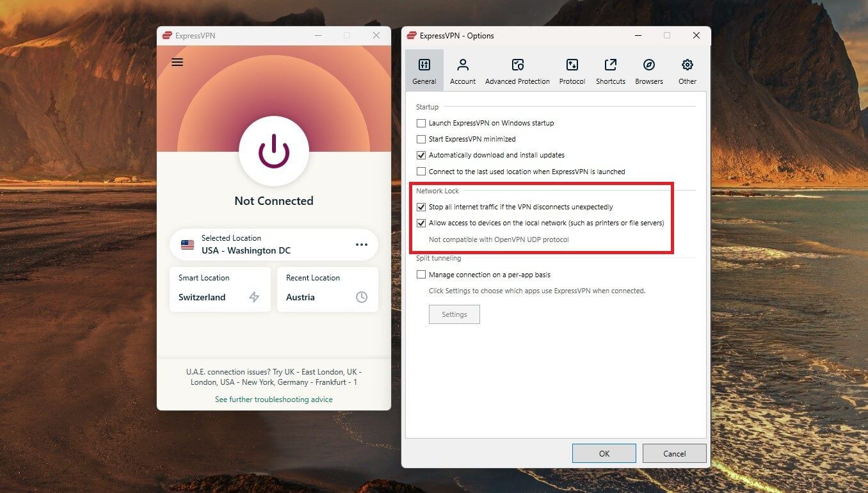This screenshot has width=868, height=493.
Task: Switch to the Protocol tab
Action: tap(572, 71)
